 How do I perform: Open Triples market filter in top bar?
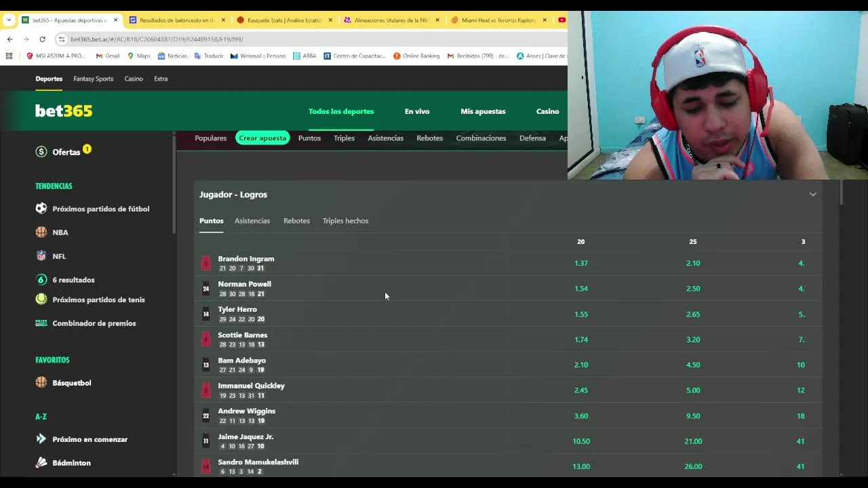tap(344, 138)
